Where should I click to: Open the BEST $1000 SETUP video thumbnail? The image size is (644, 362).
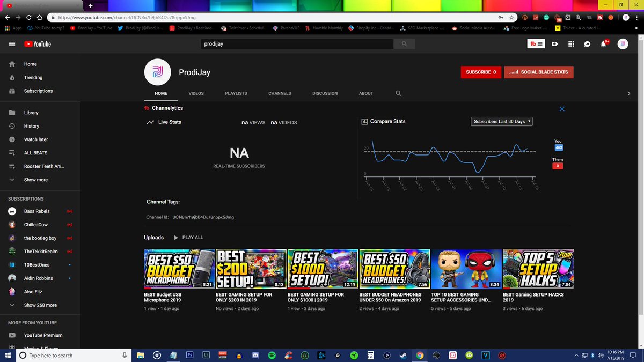323,269
